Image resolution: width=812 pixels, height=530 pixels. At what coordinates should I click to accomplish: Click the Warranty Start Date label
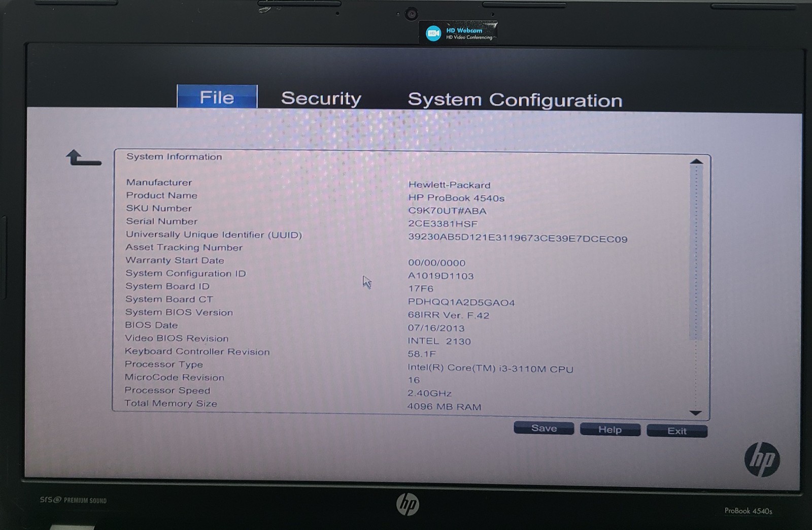175,260
